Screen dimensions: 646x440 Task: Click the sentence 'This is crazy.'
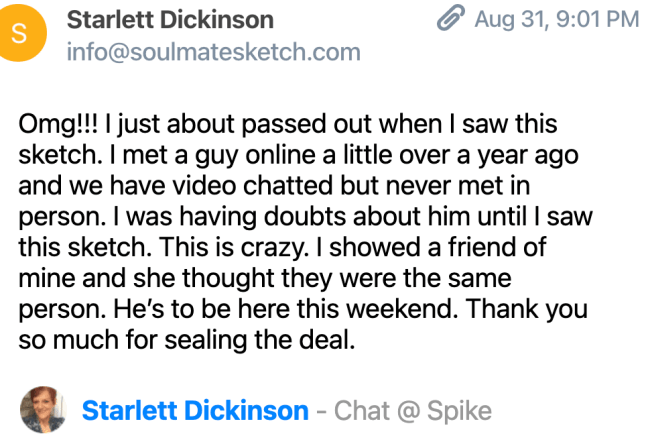[234, 248]
